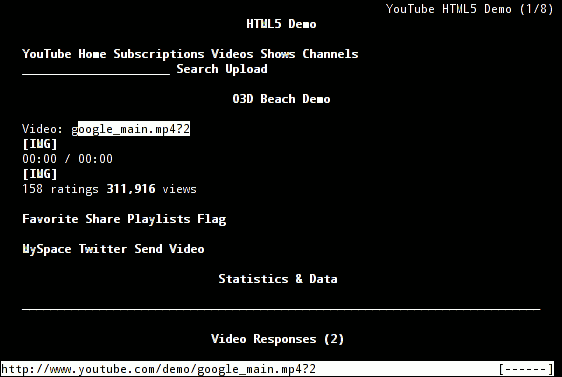The width and height of the screenshot is (562, 377).
Task: Flag the video using Flag link
Action: point(211,219)
